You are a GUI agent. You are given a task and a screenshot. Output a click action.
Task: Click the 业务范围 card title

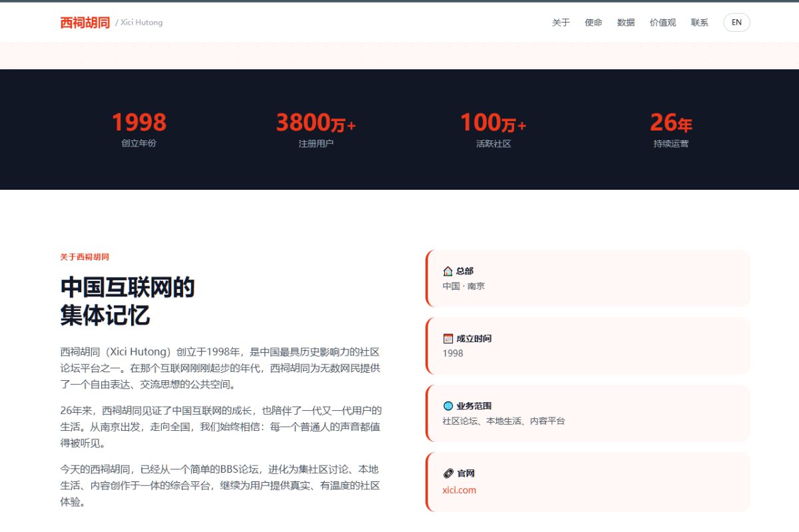[x=474, y=405]
